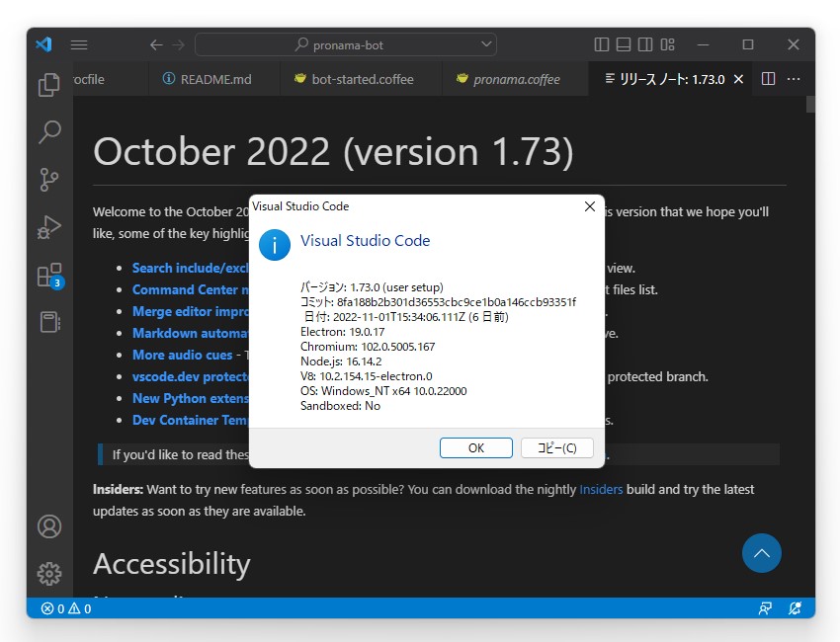Screen dimensions: 840x642
Task: Open the Extensions view showing 3 updates
Action: [x=49, y=274]
